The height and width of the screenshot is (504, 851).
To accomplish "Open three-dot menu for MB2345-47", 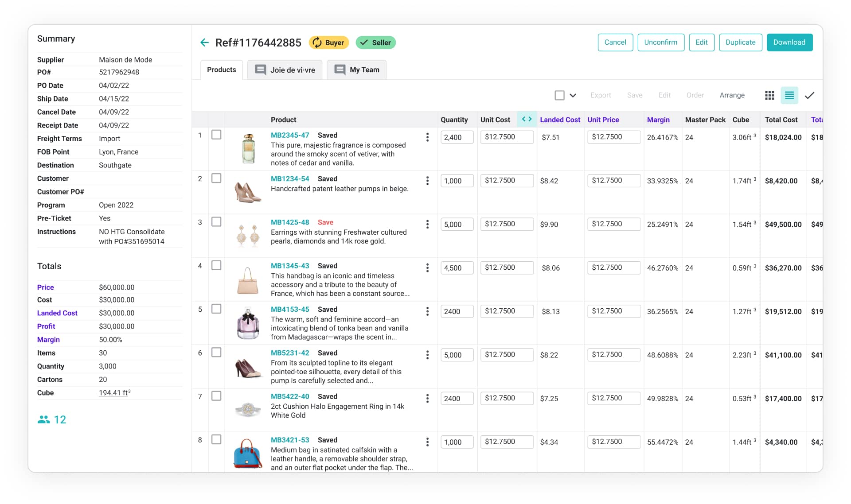I will [x=427, y=137].
